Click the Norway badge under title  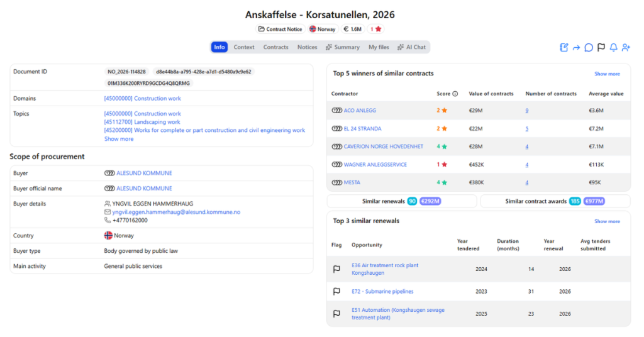point(323,29)
